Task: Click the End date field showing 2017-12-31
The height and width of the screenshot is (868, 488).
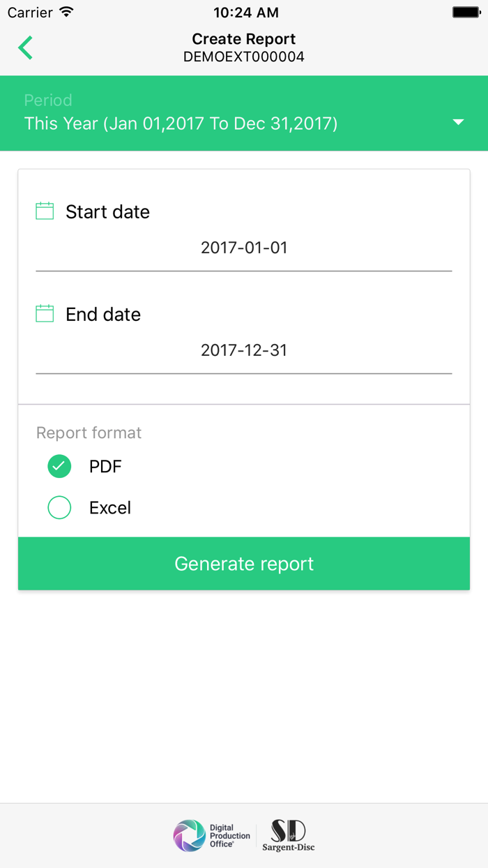Action: click(244, 350)
